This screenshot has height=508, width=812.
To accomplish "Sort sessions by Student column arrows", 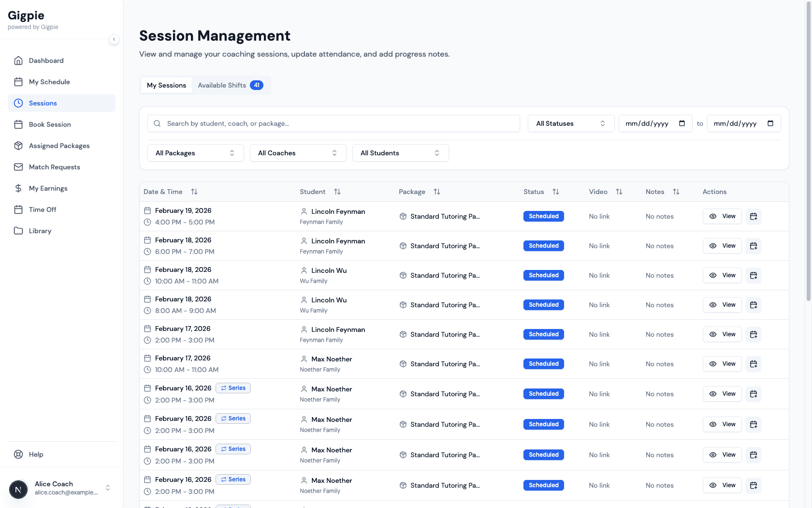I will 337,192.
